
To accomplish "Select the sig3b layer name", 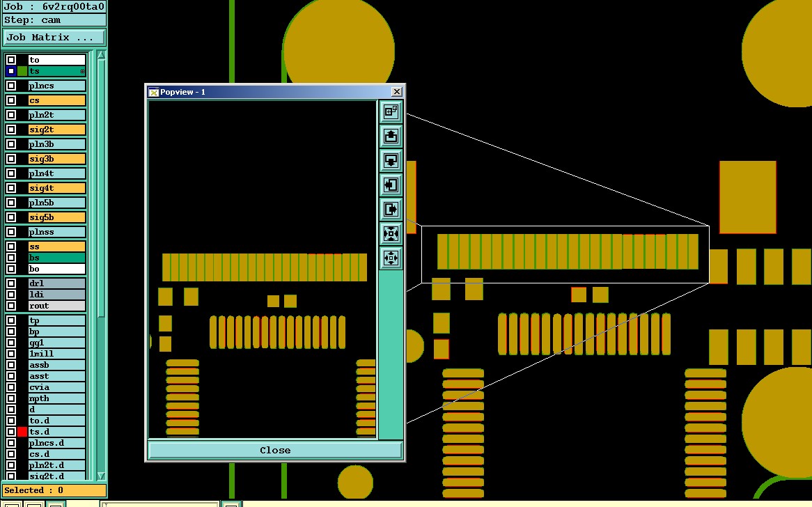I will [56, 159].
